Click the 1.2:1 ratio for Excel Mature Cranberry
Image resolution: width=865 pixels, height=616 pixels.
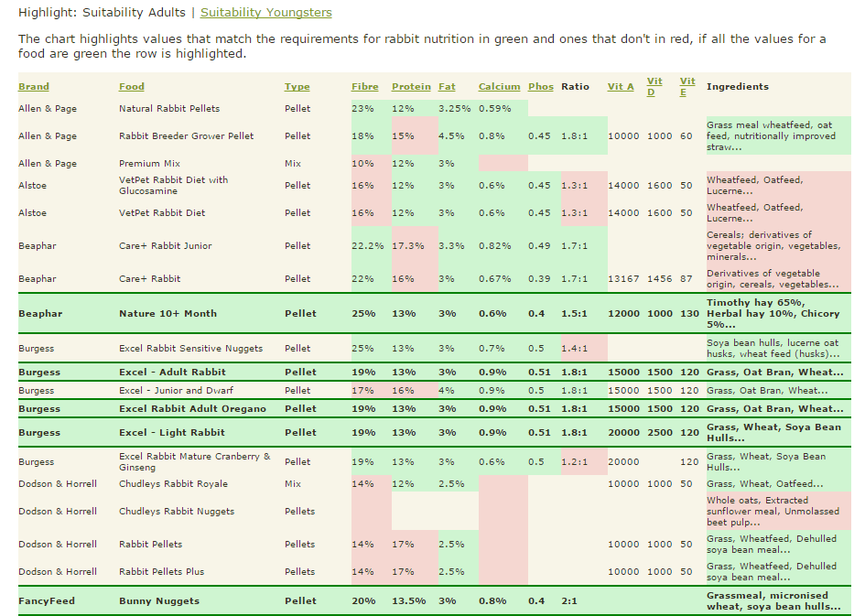[x=574, y=461]
